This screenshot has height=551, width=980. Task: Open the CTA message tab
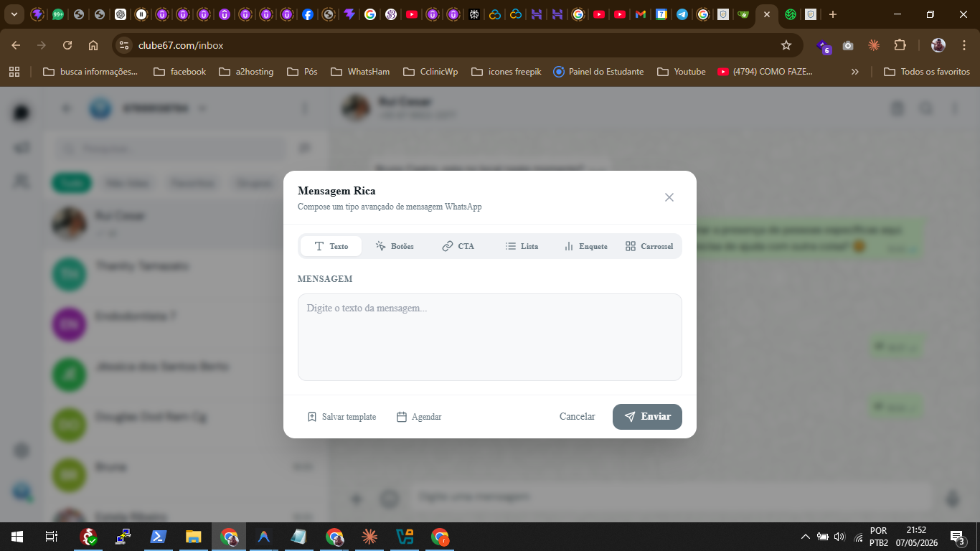point(458,246)
